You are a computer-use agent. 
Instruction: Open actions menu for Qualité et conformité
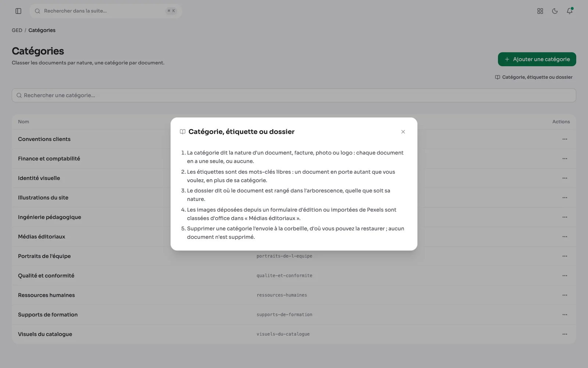565,276
